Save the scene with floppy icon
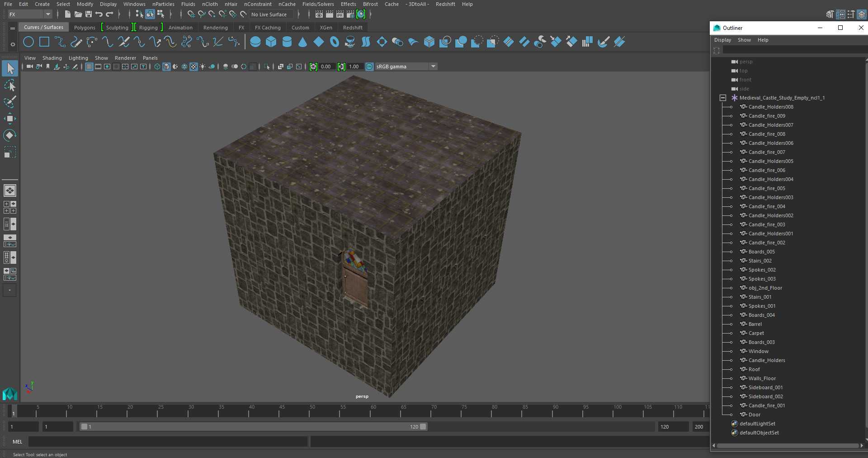This screenshot has width=868, height=458. tap(89, 14)
